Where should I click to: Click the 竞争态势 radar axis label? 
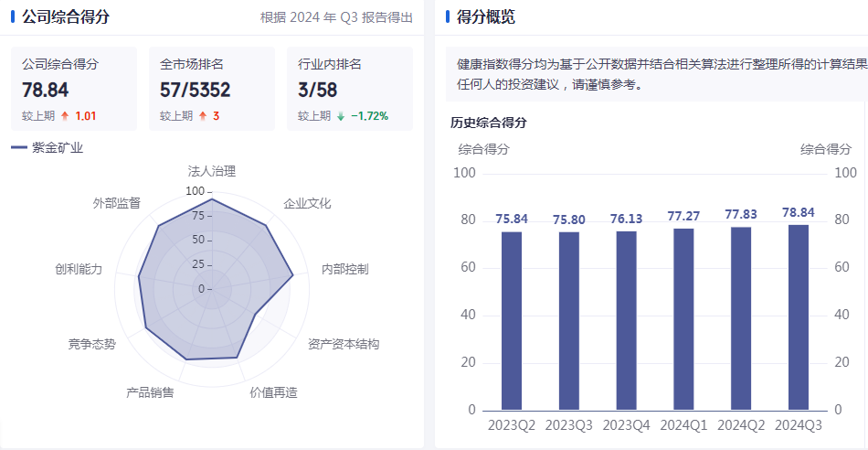(x=92, y=344)
